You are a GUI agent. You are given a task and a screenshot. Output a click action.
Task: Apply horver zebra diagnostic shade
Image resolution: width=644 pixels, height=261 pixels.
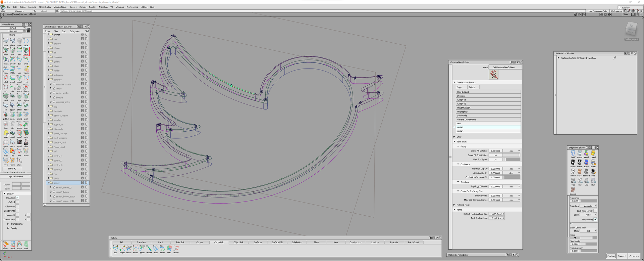tap(580, 163)
